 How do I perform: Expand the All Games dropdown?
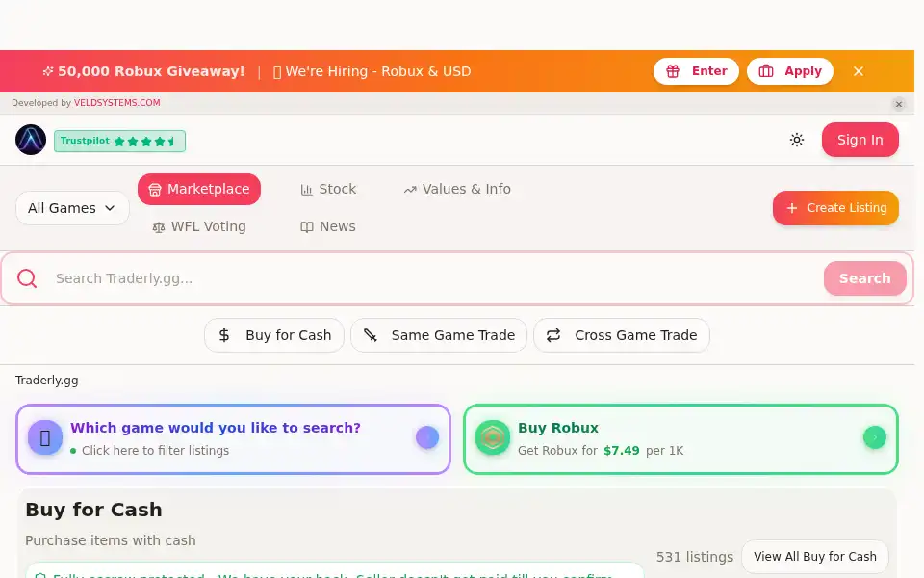pos(72,208)
